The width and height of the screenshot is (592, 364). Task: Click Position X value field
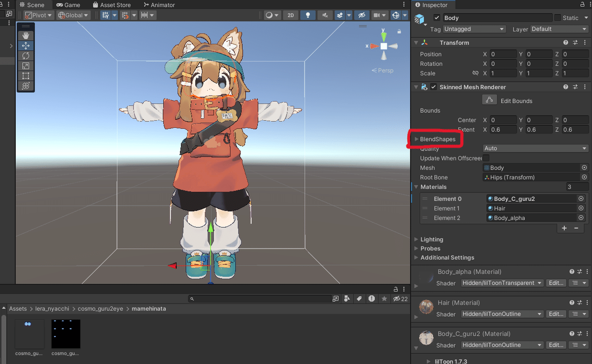coord(503,54)
